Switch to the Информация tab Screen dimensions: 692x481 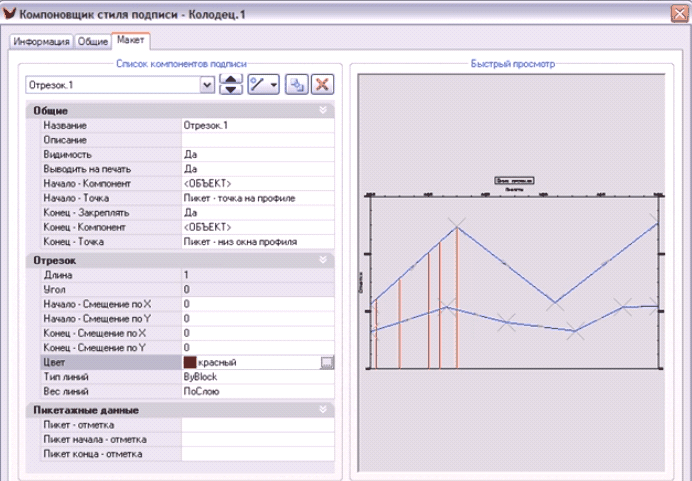point(42,42)
